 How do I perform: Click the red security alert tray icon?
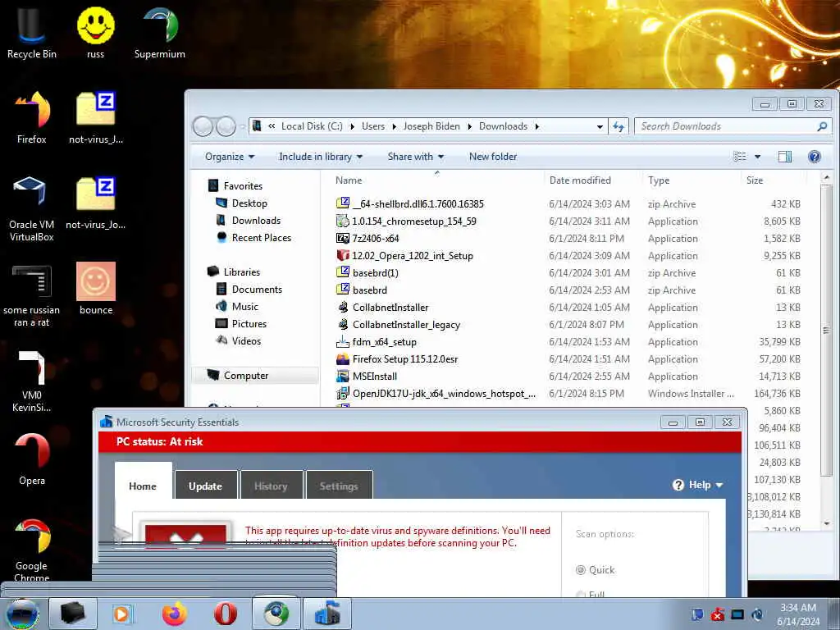click(x=717, y=614)
